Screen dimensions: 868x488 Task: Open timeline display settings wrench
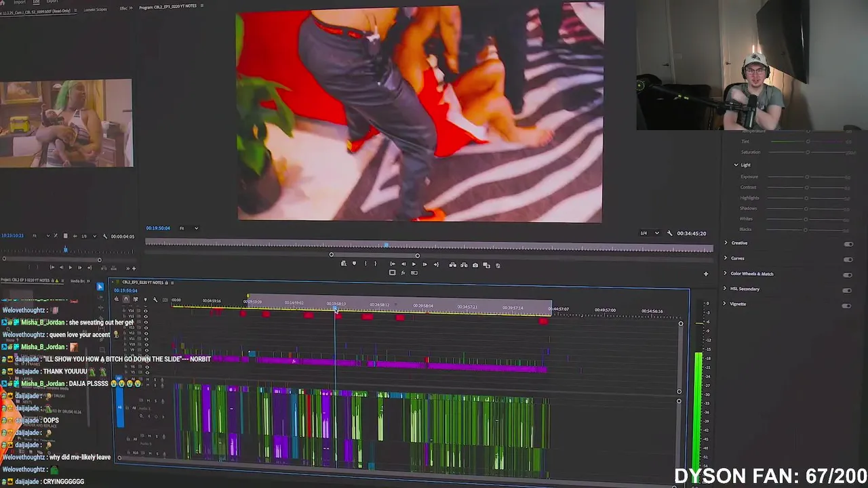155,299
